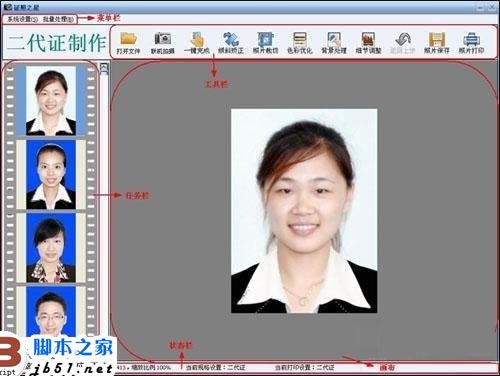Start tethered shooting with 联机拍摄
500x376 pixels.
[x=163, y=43]
